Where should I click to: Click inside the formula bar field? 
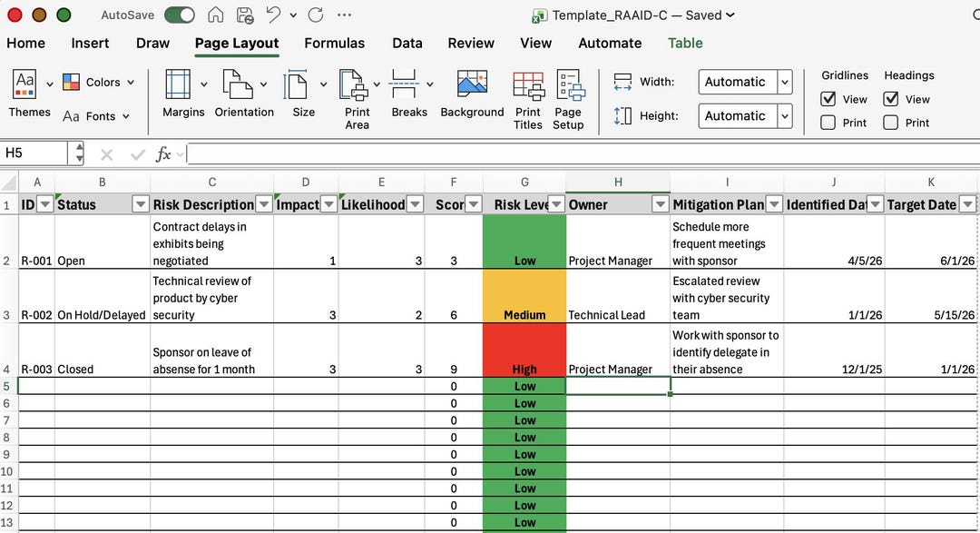(x=583, y=153)
